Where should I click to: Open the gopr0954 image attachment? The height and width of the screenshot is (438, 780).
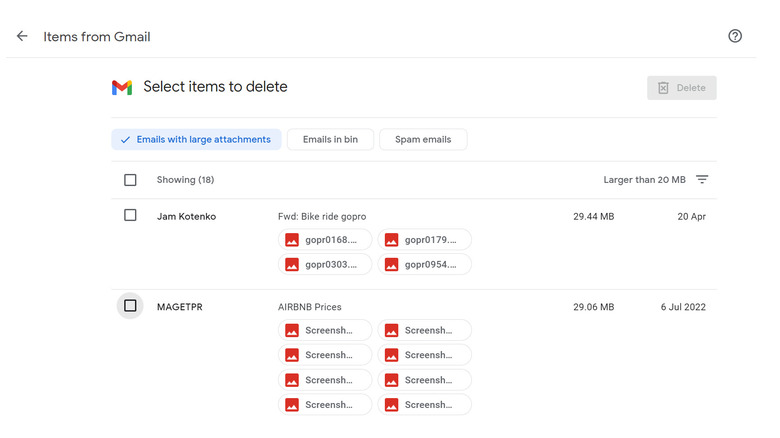click(425, 265)
